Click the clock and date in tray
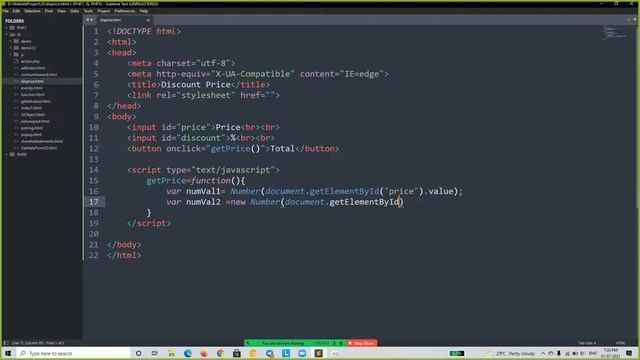This screenshot has height=360, width=640. click(611, 353)
